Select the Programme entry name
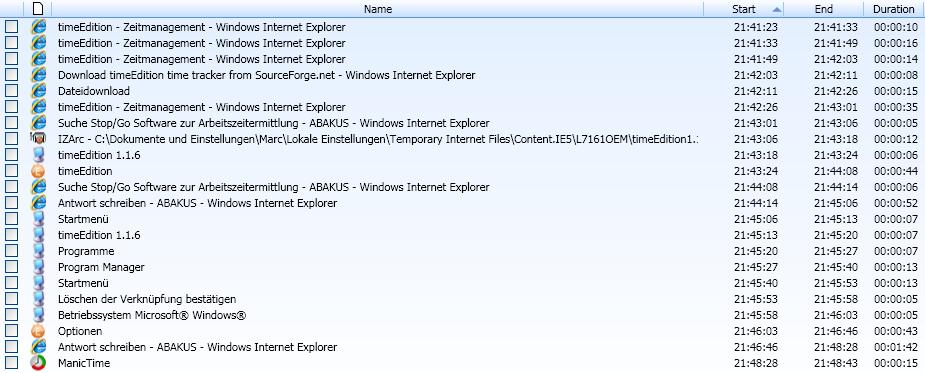The height and width of the screenshot is (373, 925). pos(86,251)
